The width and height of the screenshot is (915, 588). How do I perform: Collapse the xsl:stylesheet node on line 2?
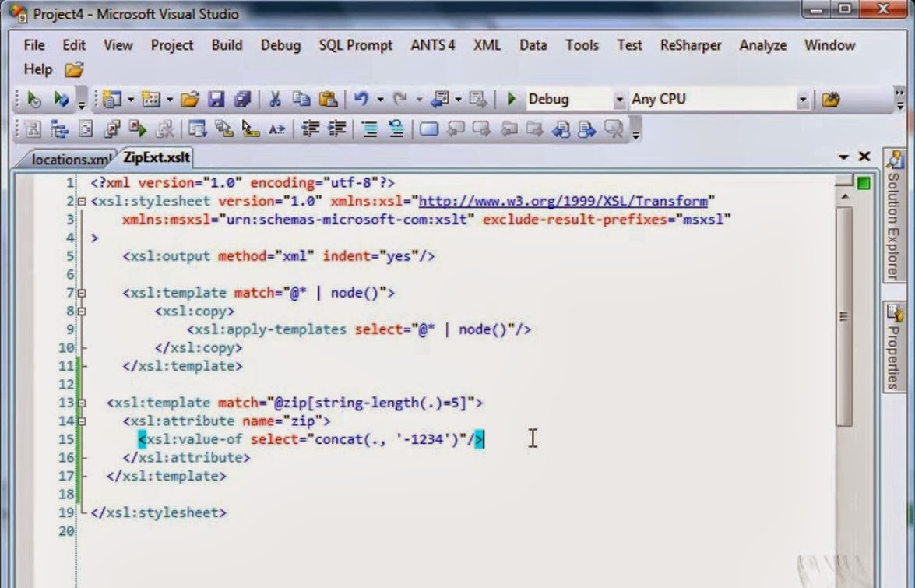82,201
